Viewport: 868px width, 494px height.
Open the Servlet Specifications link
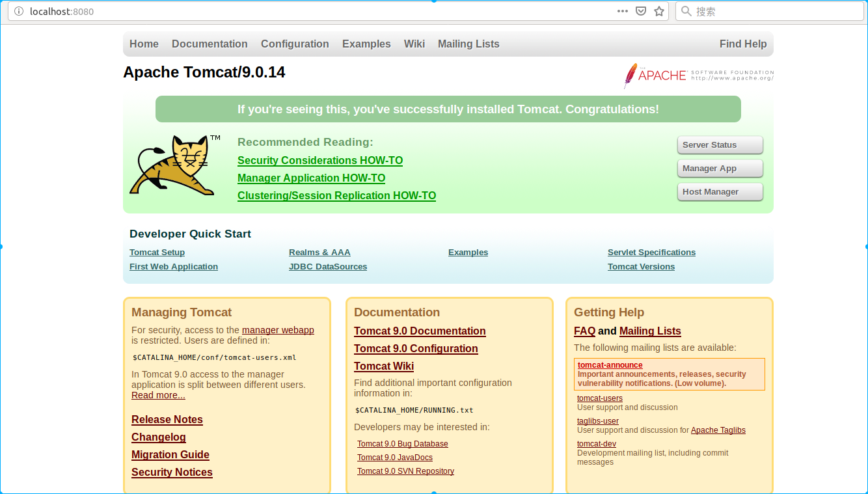point(651,252)
